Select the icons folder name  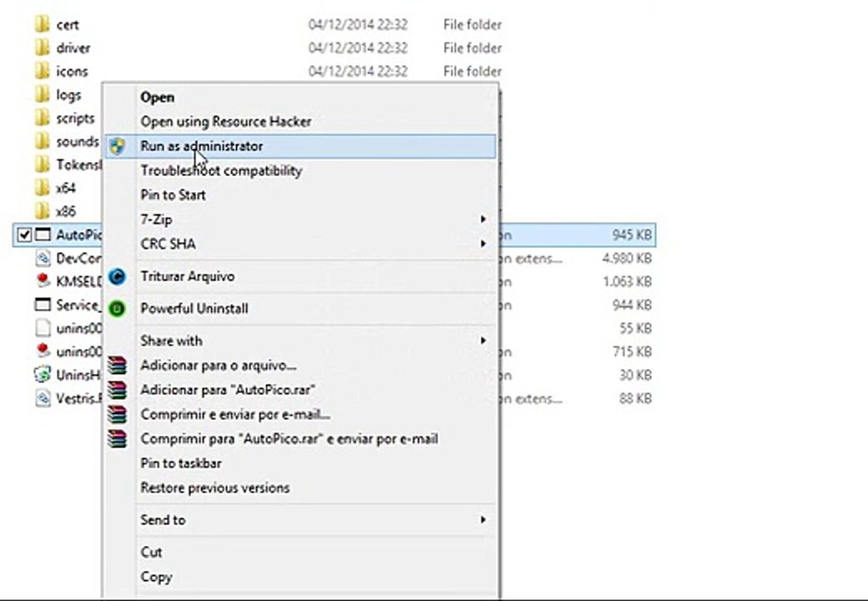pos(72,72)
